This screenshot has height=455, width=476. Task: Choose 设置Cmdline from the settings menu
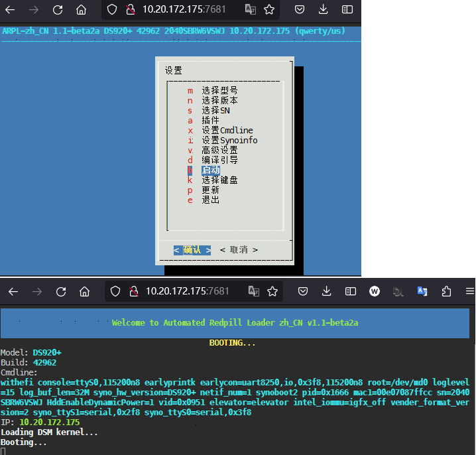pos(227,131)
